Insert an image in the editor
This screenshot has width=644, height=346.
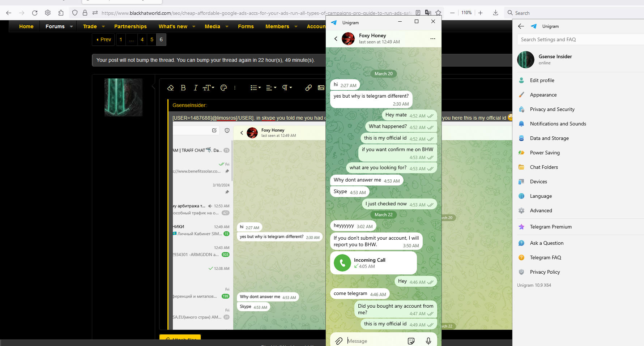(321, 87)
